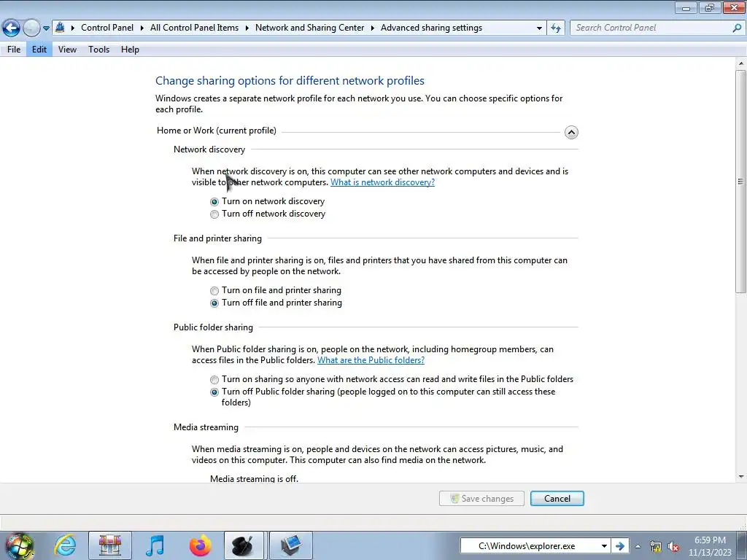Click the vertical scrollbar thumb
Screen dimensions: 747x560
pos(740,181)
